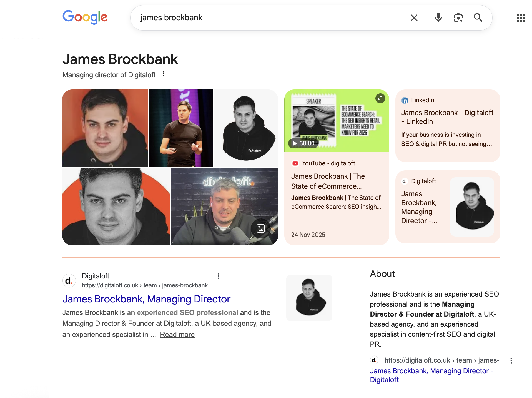Open James Brockbank, Managing Director result link
Screen dimensions: 532x398
click(x=146, y=299)
